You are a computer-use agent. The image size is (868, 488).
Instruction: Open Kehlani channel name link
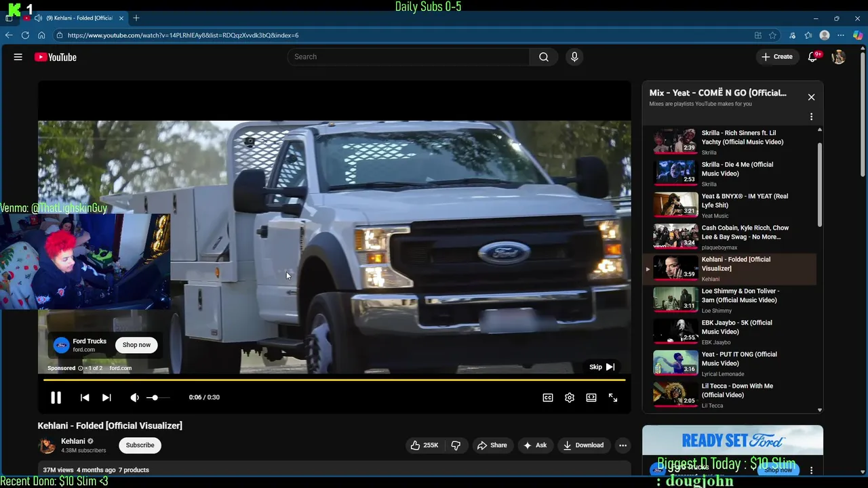click(73, 441)
